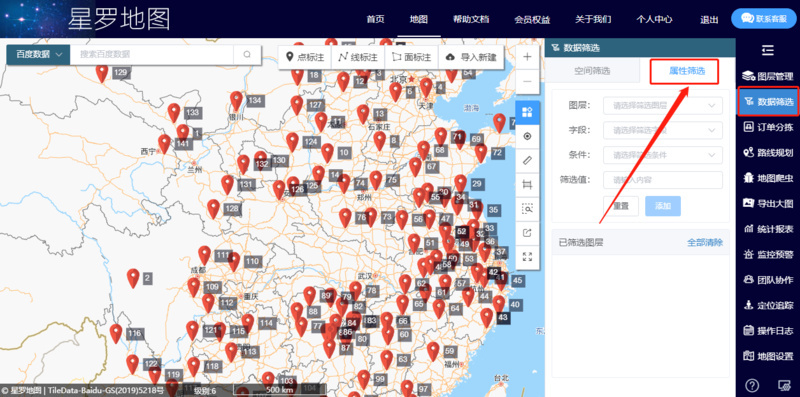800x397 pixels.
Task: Click map marker labeled 129
Action: coord(102,73)
